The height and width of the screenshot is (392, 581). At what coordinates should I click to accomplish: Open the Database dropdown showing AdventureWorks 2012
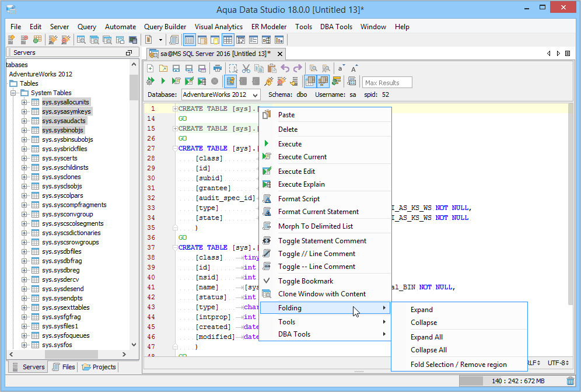[x=220, y=94]
